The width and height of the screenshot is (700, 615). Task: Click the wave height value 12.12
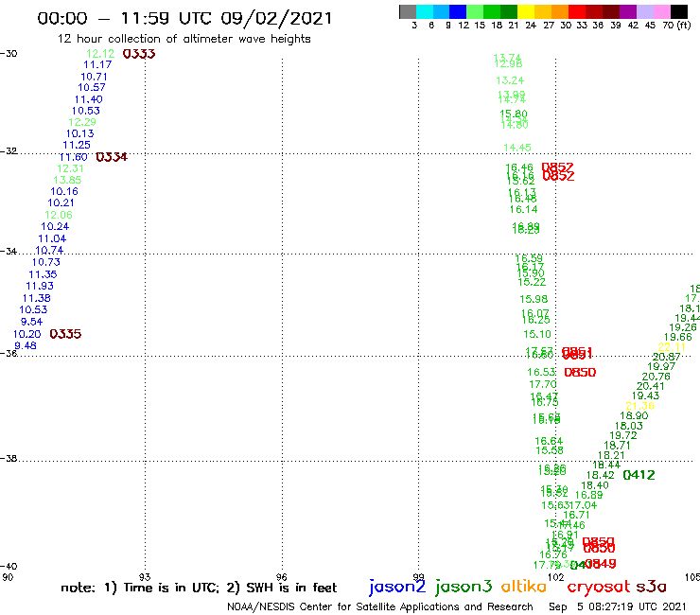[100, 54]
